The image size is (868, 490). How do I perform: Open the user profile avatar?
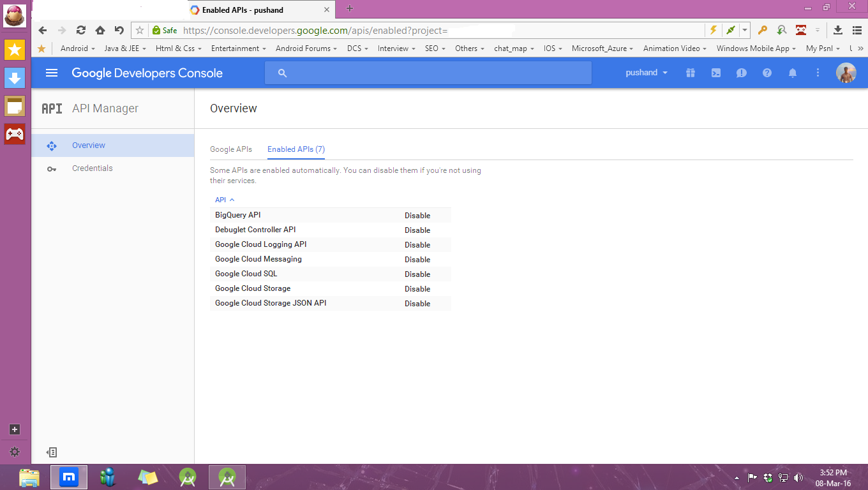pos(846,73)
